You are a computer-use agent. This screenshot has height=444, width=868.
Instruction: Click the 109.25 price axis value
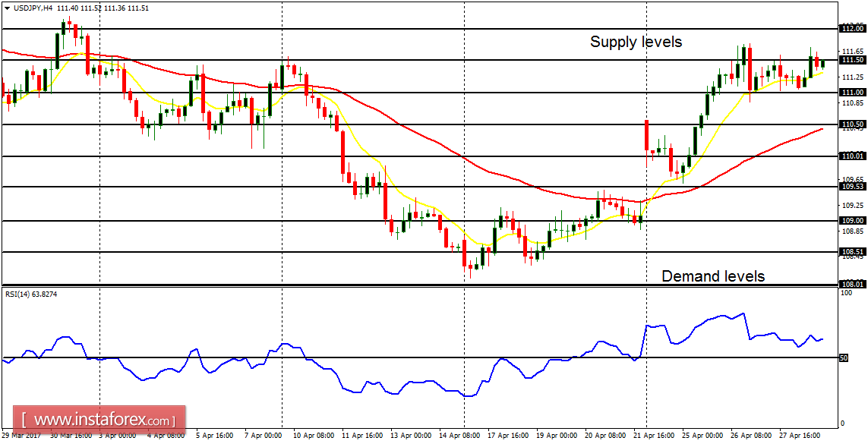click(852, 205)
